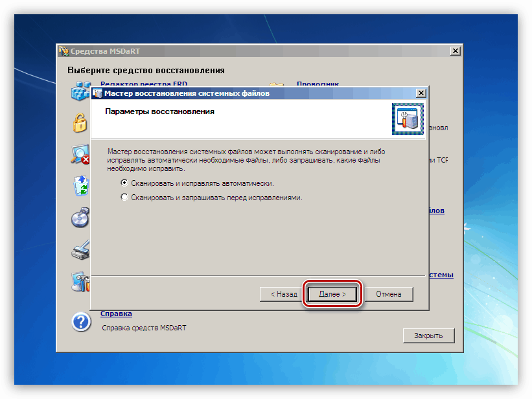Click the Далее > button
The image size is (532, 399).
pos(332,294)
